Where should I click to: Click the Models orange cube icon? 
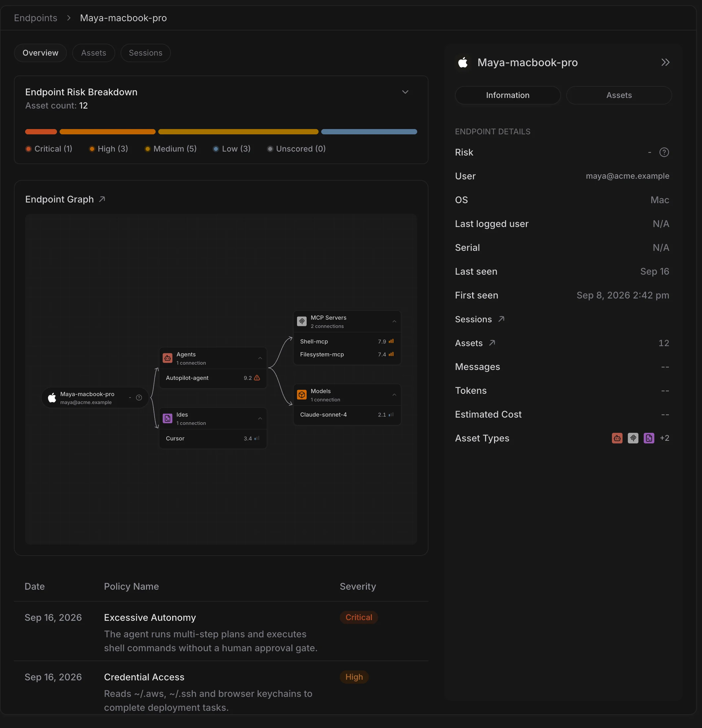[302, 395]
